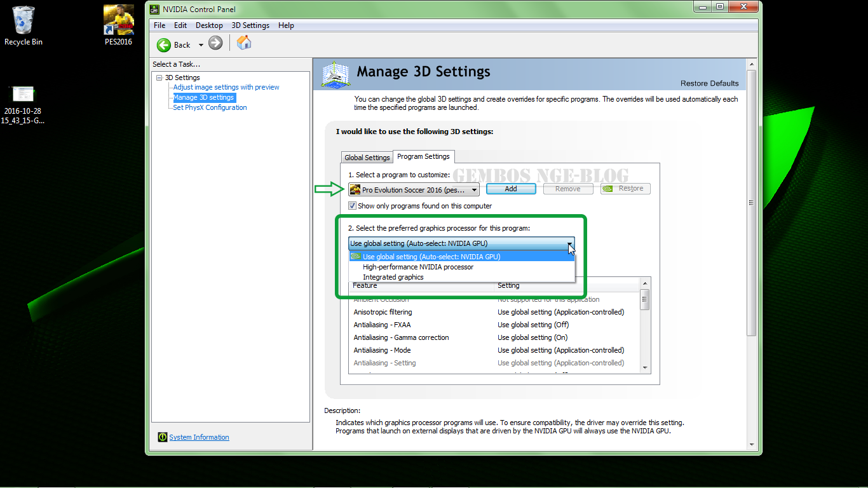Click the System Information icon
The height and width of the screenshot is (488, 868).
[163, 437]
